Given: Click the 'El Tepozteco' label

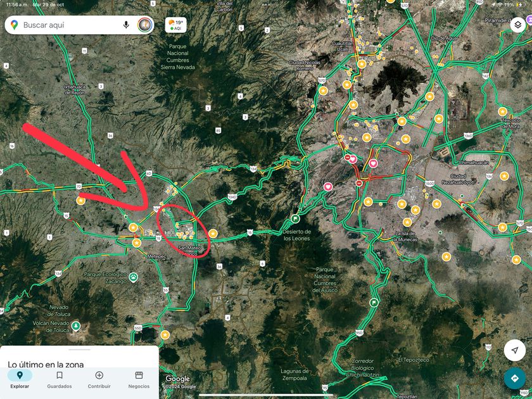Looking at the screenshot, I should 413,360.
